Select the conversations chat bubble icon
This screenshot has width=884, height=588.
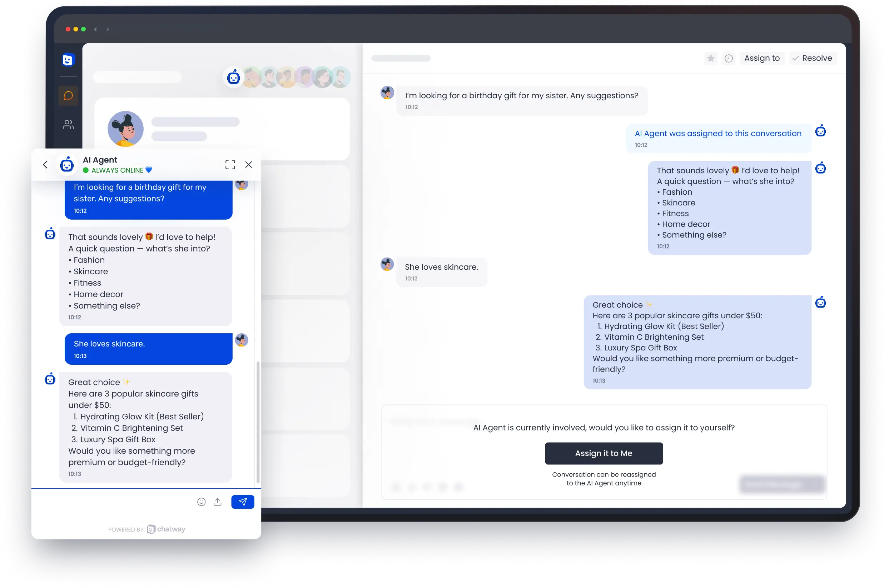68,96
